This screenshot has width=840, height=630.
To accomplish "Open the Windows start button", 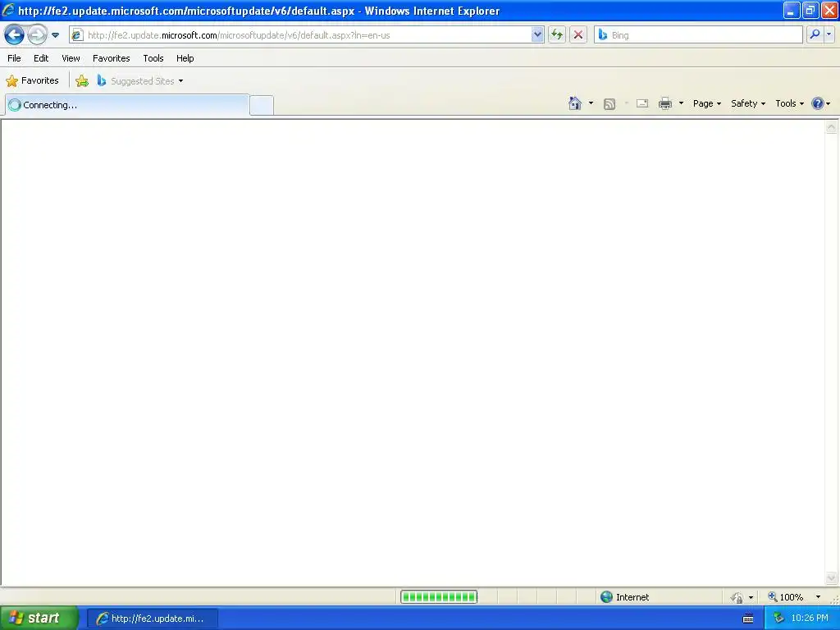I will (39, 618).
